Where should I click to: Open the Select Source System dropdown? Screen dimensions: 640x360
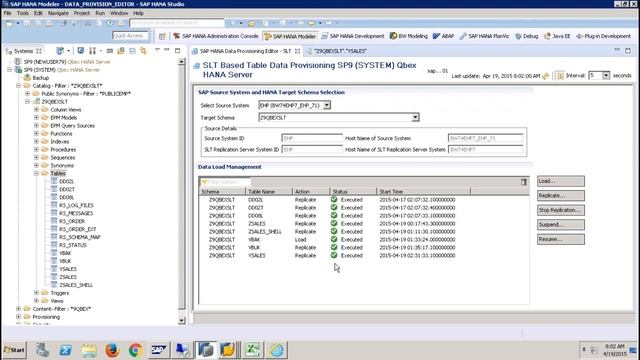327,105
